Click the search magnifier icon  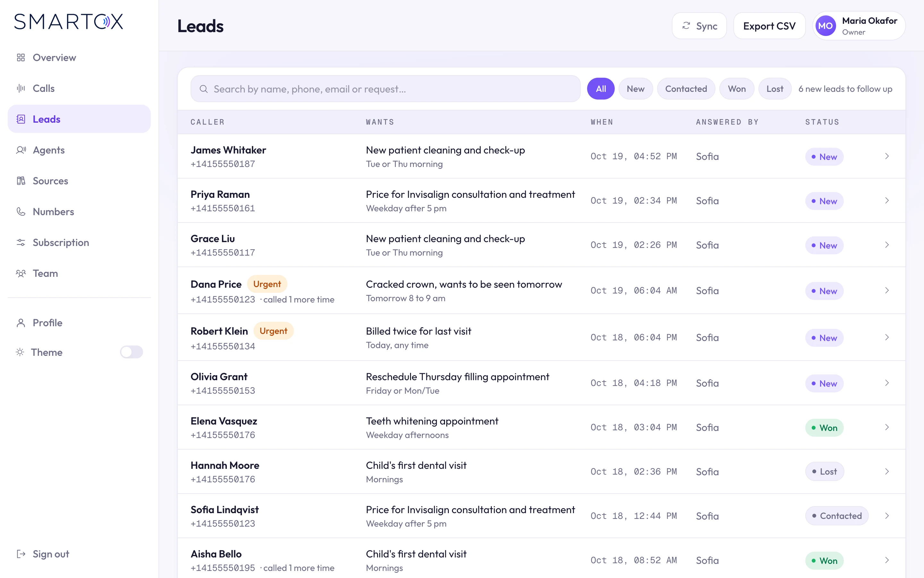(203, 89)
